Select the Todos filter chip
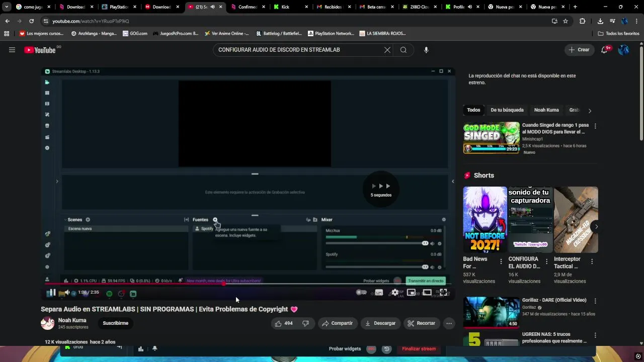 click(x=473, y=110)
